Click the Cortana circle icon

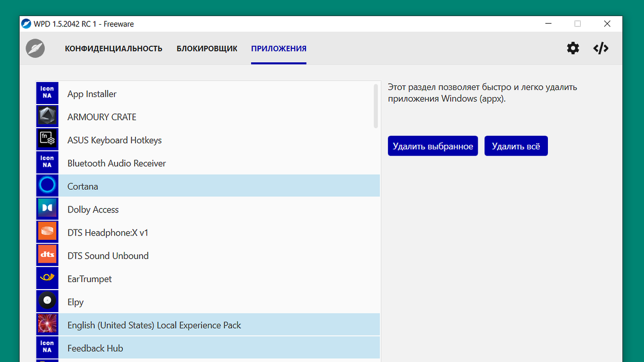(x=47, y=186)
